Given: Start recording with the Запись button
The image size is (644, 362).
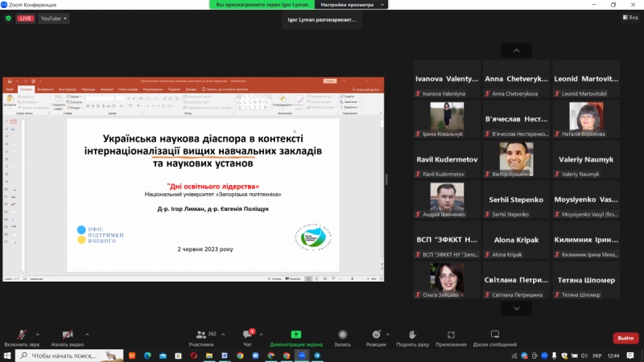Looking at the screenshot, I should tap(343, 337).
